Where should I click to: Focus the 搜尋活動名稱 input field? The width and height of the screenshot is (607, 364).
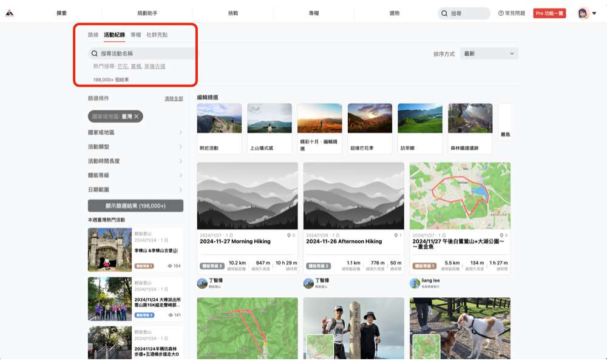tap(142, 53)
